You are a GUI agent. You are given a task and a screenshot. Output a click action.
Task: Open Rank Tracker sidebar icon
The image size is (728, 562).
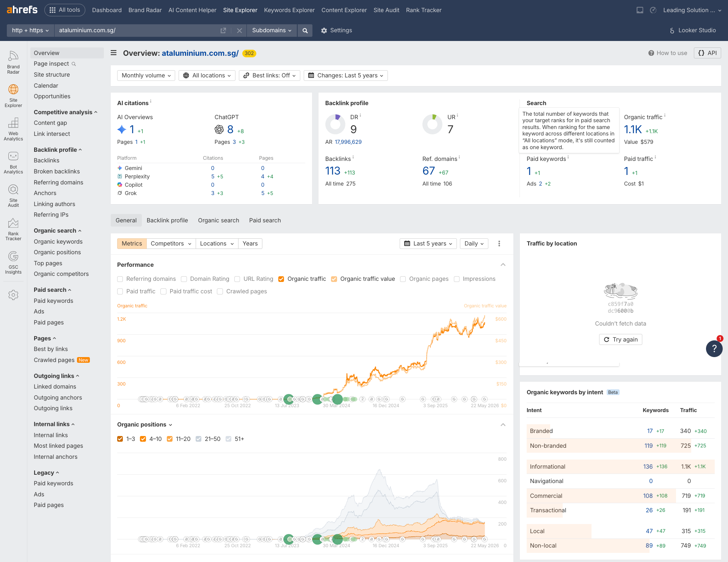point(13,230)
